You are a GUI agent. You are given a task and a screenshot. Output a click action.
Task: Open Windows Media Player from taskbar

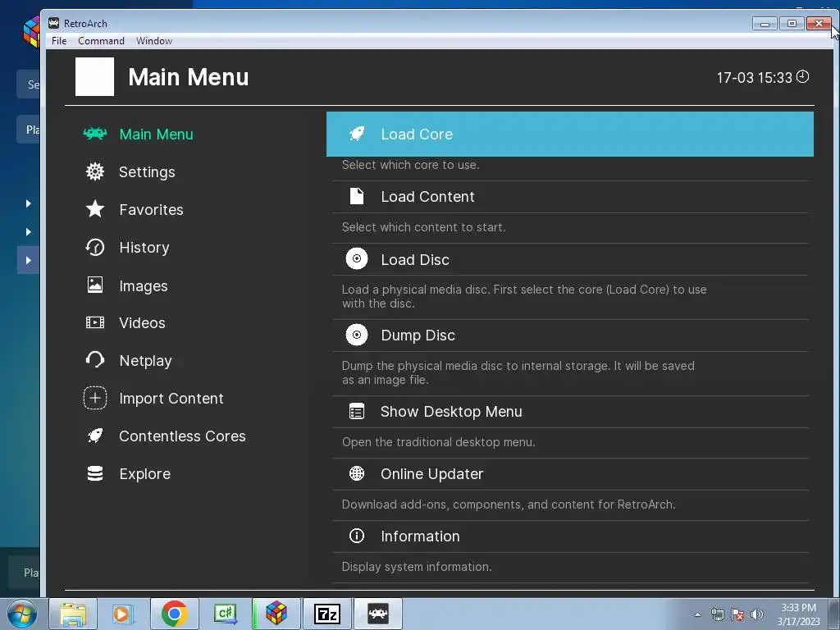pyautogui.click(x=122, y=614)
